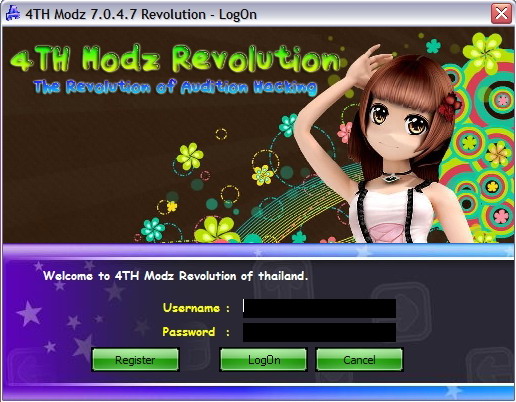Click the Register button
The height and width of the screenshot is (402, 516).
pyautogui.click(x=135, y=360)
